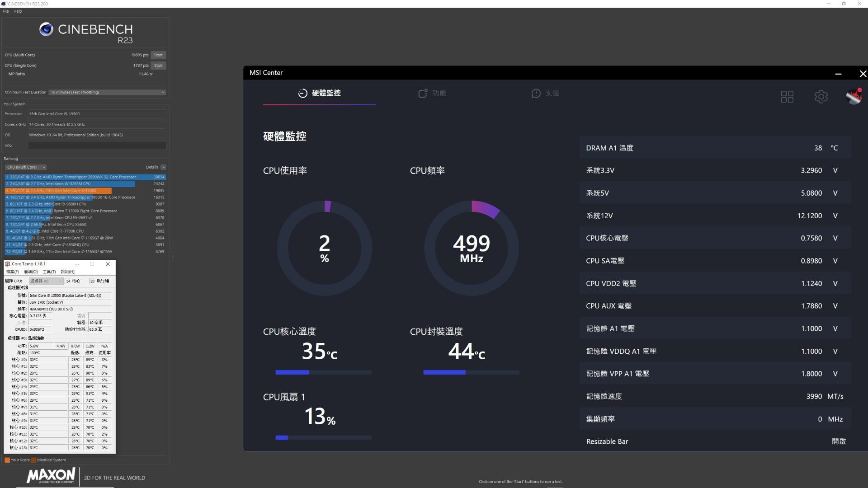868x488 pixels.
Task: Select the 記憶體 VDDQ A1 電壓 row
Action: tap(715, 351)
